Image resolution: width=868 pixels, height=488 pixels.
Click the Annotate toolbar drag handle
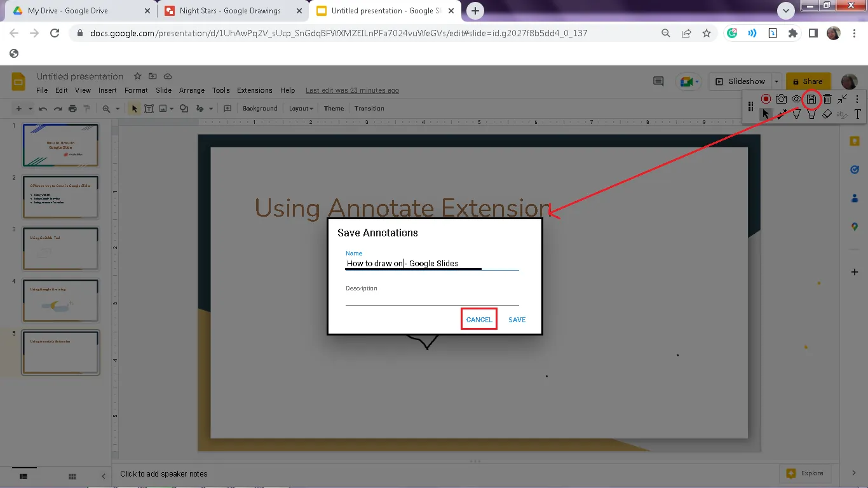(750, 107)
